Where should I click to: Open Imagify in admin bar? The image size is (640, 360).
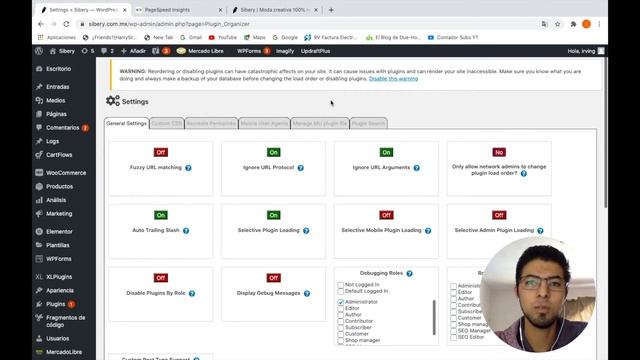(285, 51)
